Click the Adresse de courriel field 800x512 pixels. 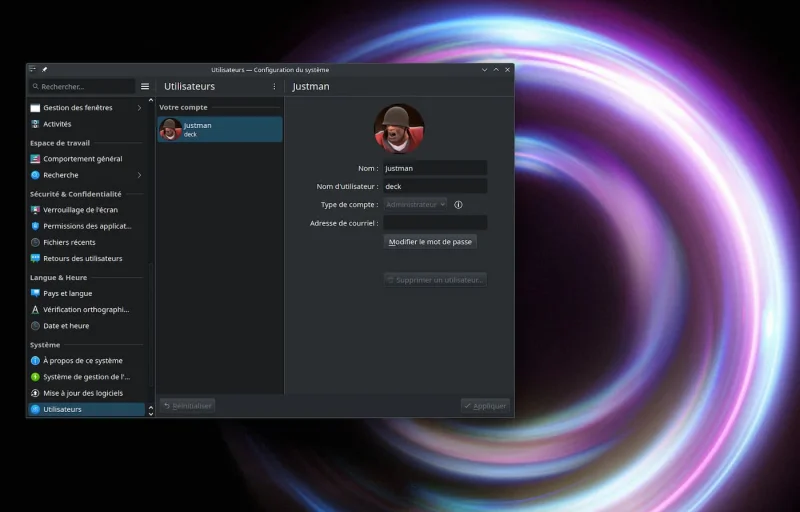tap(435, 223)
